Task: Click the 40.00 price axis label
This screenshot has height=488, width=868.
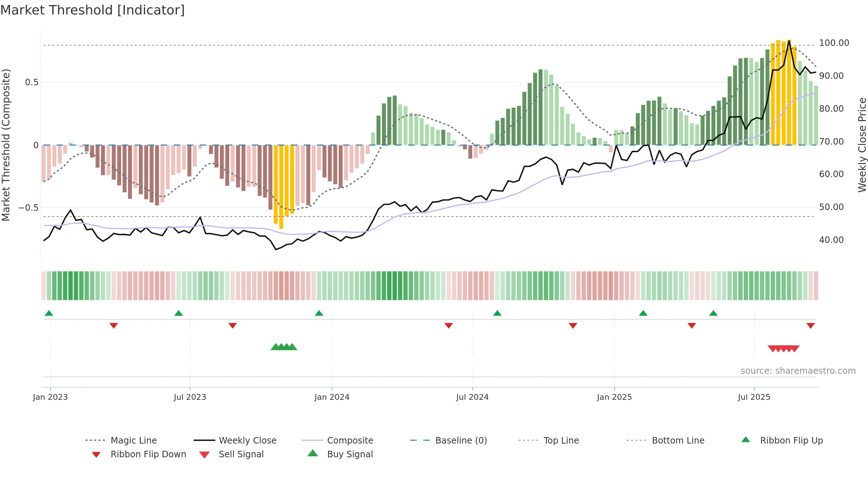Action: pos(831,240)
